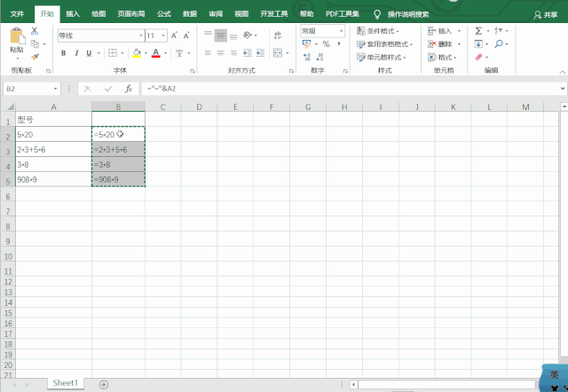Apply comma style number format
This screenshot has width=568, height=392.
coord(339,44)
